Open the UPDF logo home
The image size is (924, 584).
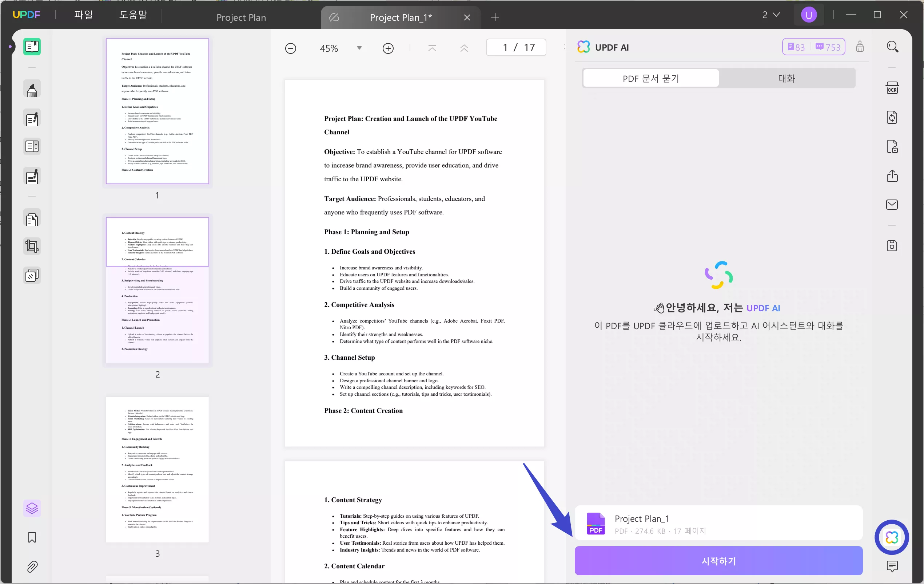point(27,15)
